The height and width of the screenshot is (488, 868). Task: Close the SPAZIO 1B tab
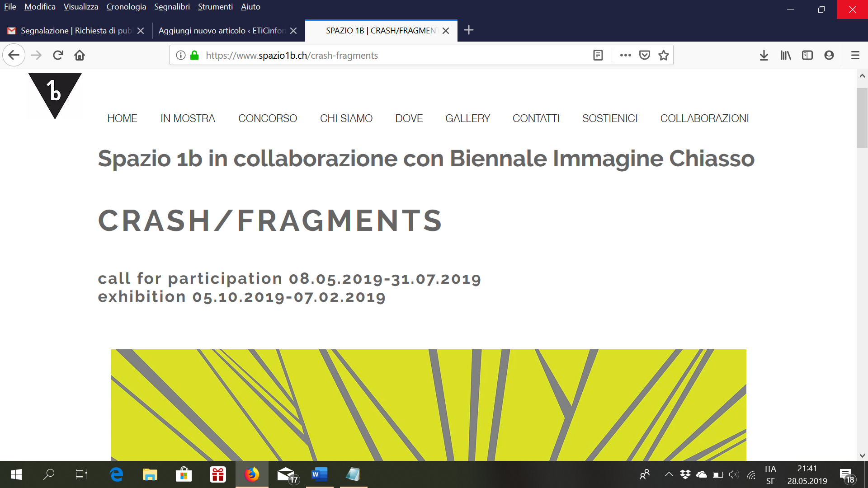(x=446, y=31)
